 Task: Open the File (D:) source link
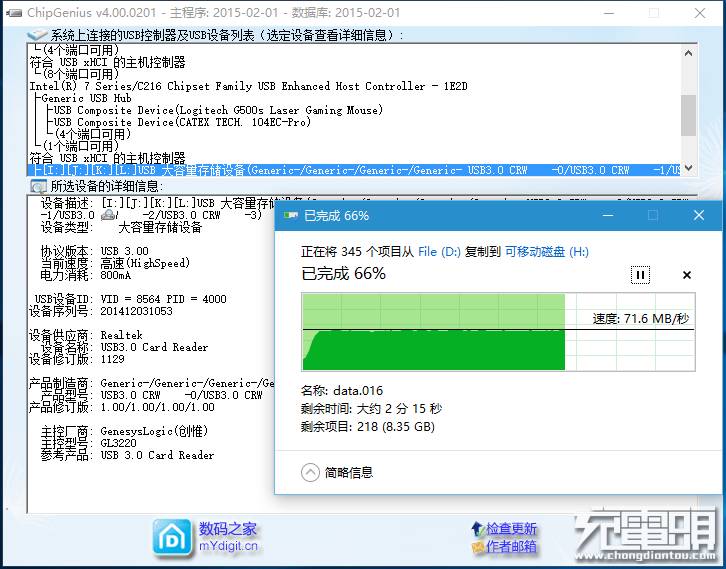coord(439,252)
